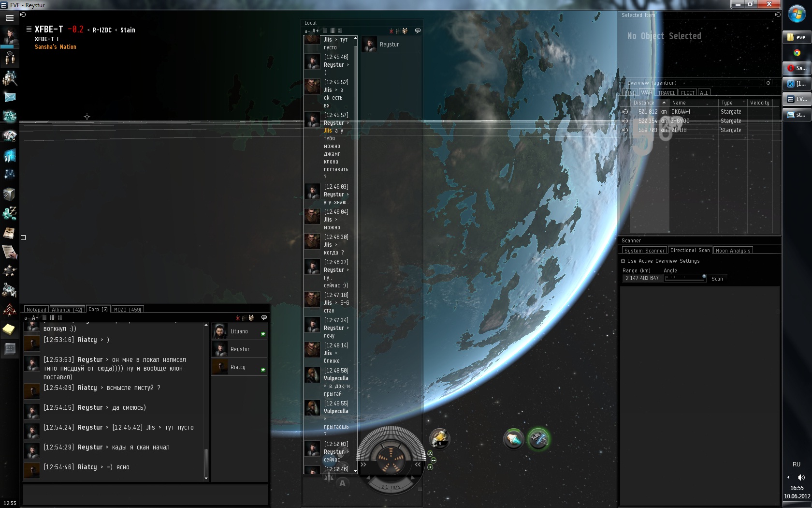Minimize the Overview panel with the dash

[776, 83]
